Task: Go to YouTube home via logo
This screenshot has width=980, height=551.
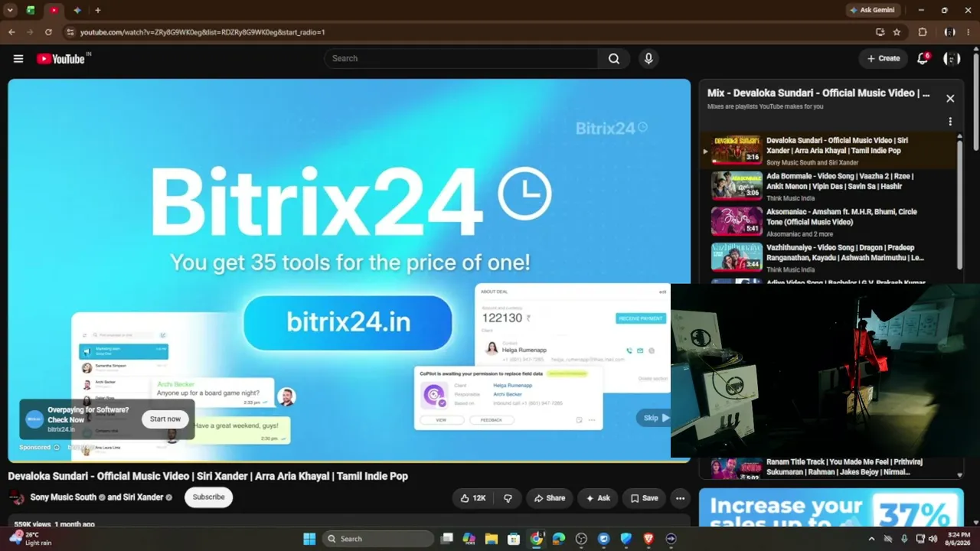Action: [x=60, y=59]
